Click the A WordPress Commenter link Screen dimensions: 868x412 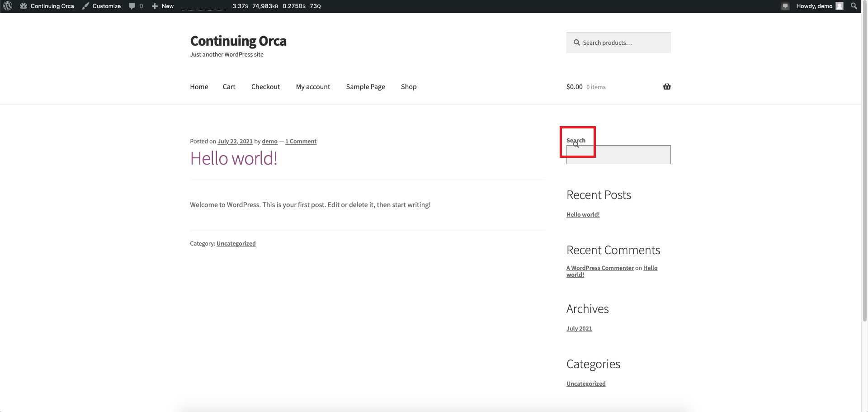[600, 268]
